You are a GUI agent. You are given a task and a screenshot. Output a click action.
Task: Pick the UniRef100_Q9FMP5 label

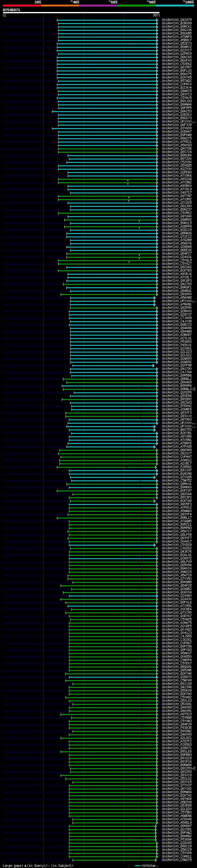click(177, 108)
